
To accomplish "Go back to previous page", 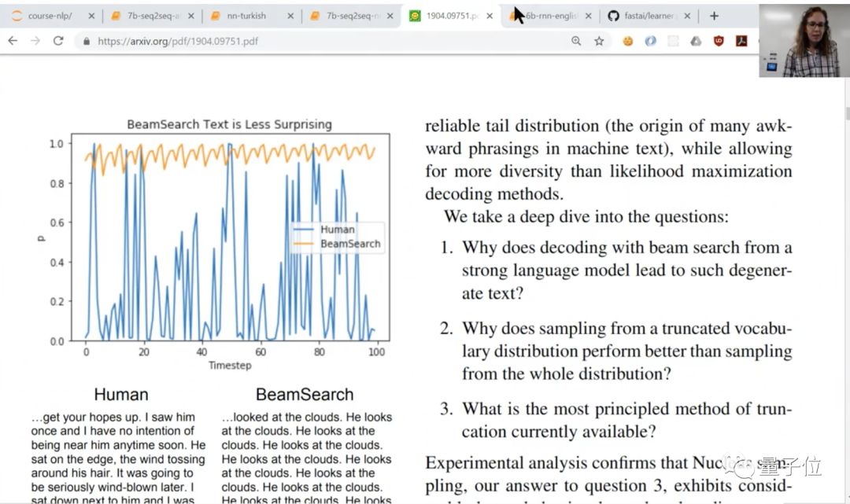I will pyautogui.click(x=13, y=41).
